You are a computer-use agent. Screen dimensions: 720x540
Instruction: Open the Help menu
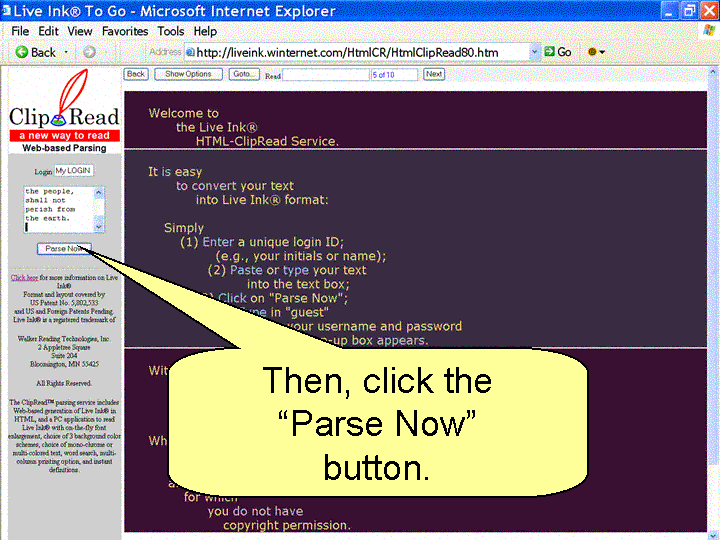click(x=205, y=31)
